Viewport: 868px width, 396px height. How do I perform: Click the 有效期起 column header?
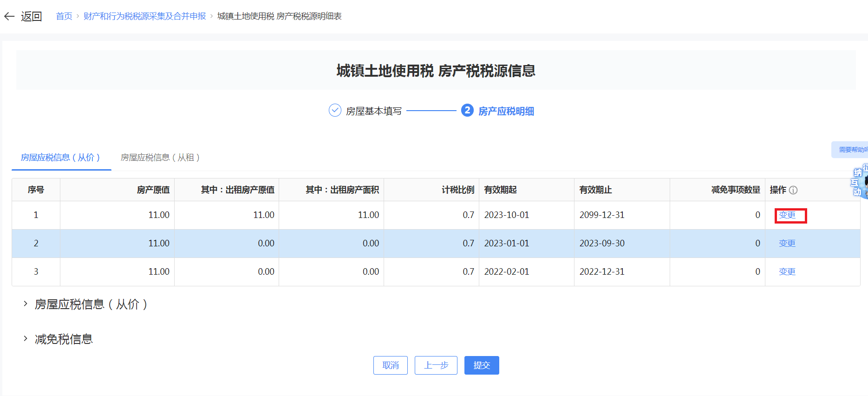(500, 190)
